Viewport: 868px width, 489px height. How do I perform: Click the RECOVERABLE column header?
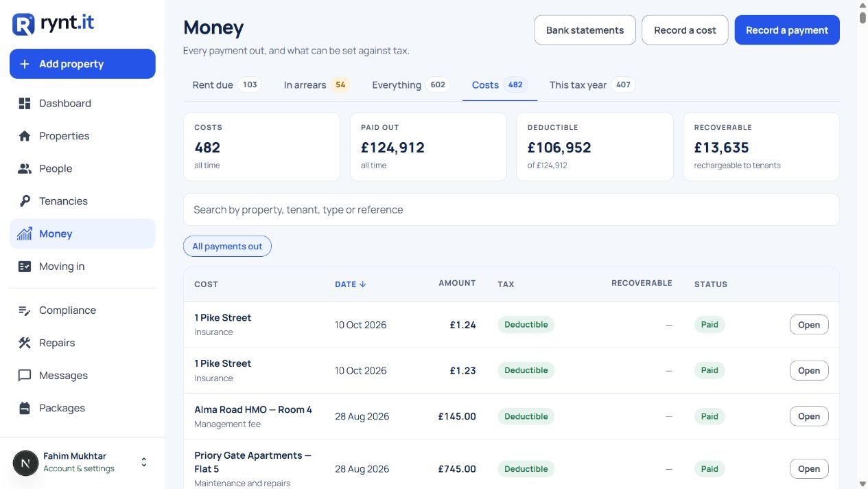click(642, 283)
